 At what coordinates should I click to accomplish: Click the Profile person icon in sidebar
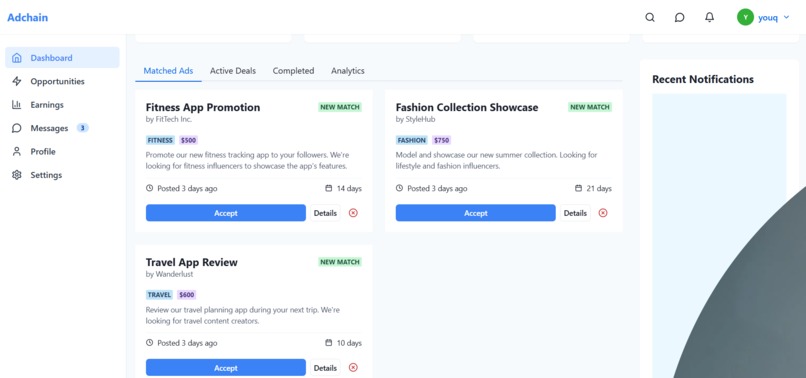(17, 151)
